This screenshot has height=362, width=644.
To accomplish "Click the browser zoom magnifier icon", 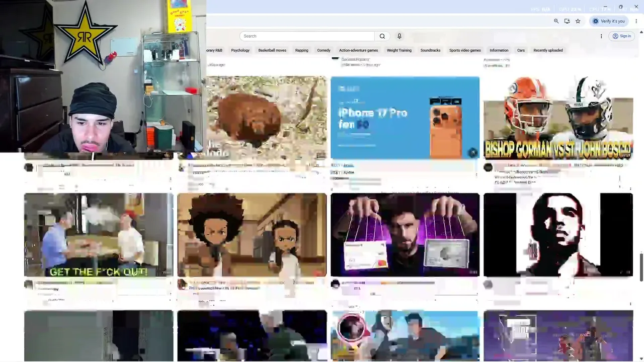I will 556,21.
